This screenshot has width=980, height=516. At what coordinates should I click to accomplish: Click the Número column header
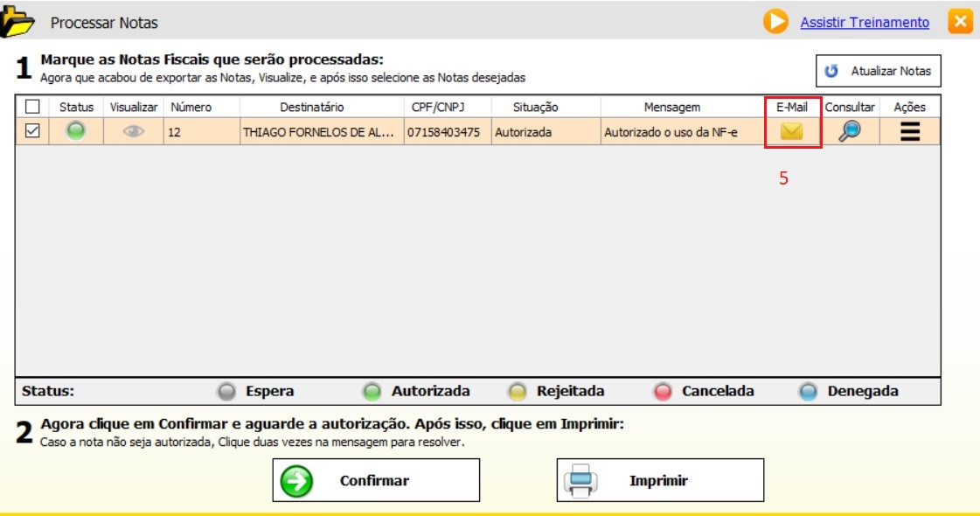(191, 107)
